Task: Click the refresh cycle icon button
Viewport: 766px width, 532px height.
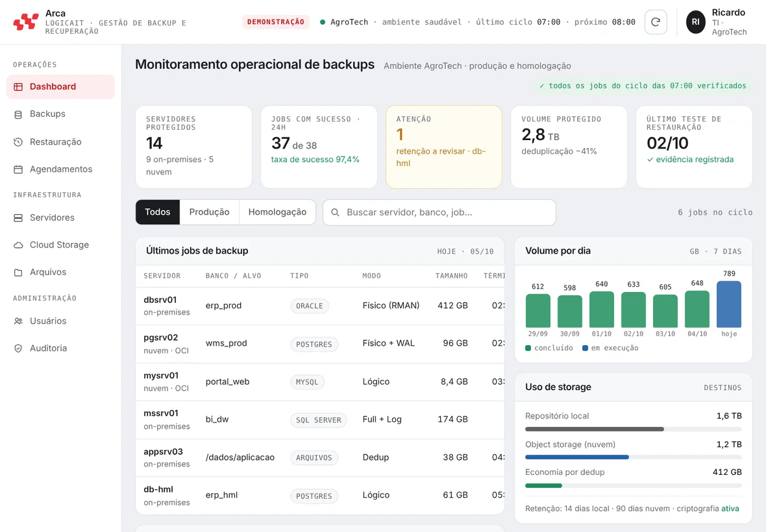Action: click(656, 22)
